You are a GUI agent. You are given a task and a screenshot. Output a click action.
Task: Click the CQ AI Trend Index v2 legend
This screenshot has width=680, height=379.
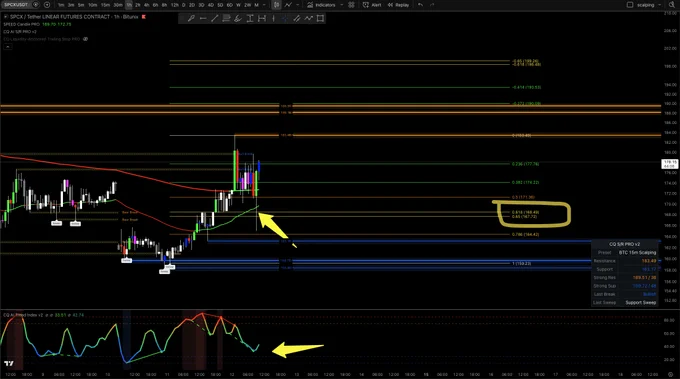coord(23,315)
